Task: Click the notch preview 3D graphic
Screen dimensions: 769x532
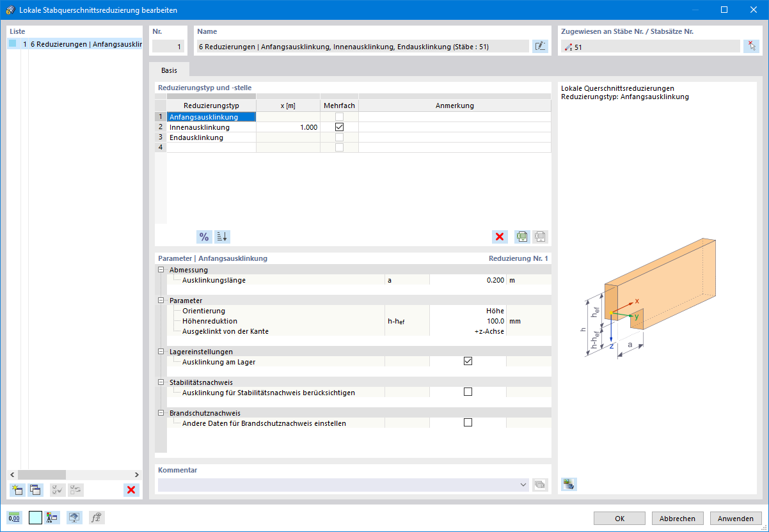Action: 649,297
